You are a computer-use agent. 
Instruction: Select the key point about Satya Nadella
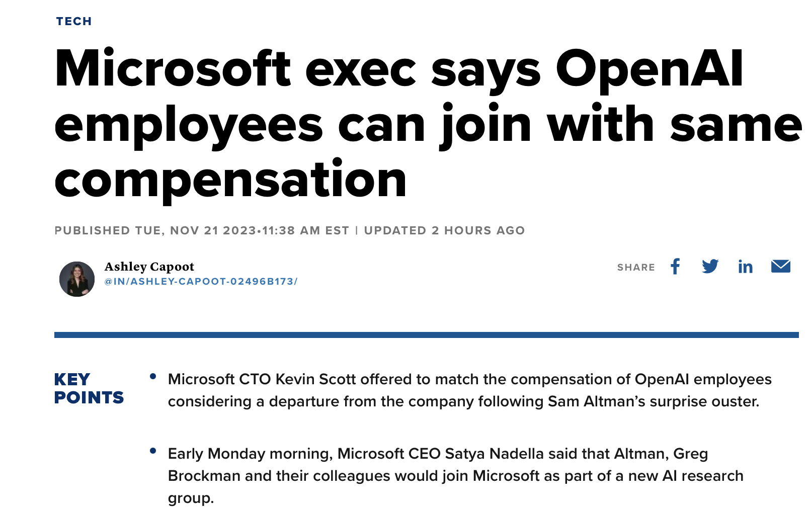click(456, 476)
